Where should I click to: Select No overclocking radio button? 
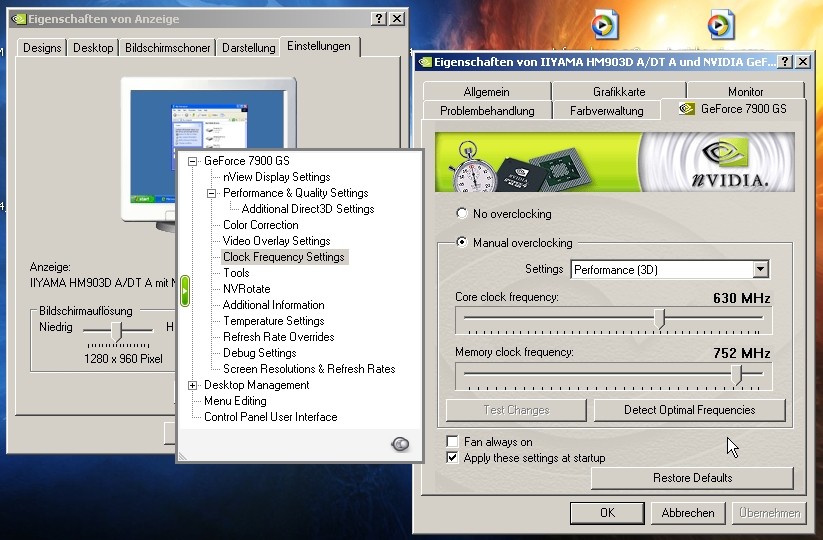(461, 213)
